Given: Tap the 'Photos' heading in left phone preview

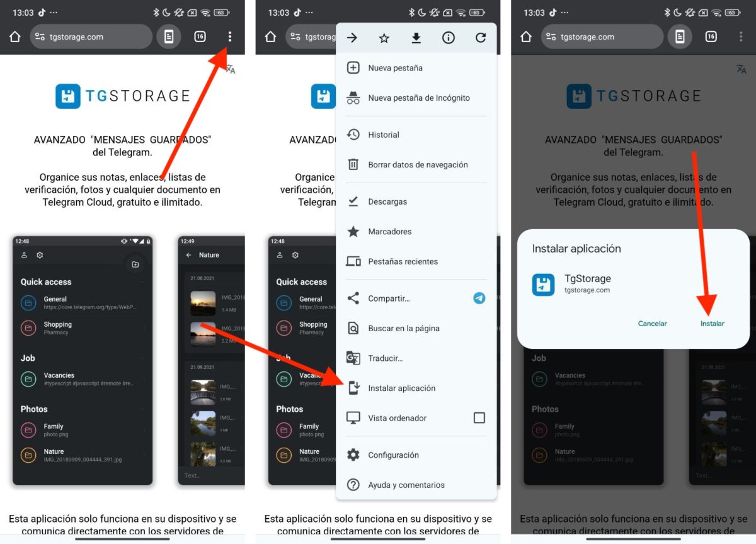Looking at the screenshot, I should point(34,409).
